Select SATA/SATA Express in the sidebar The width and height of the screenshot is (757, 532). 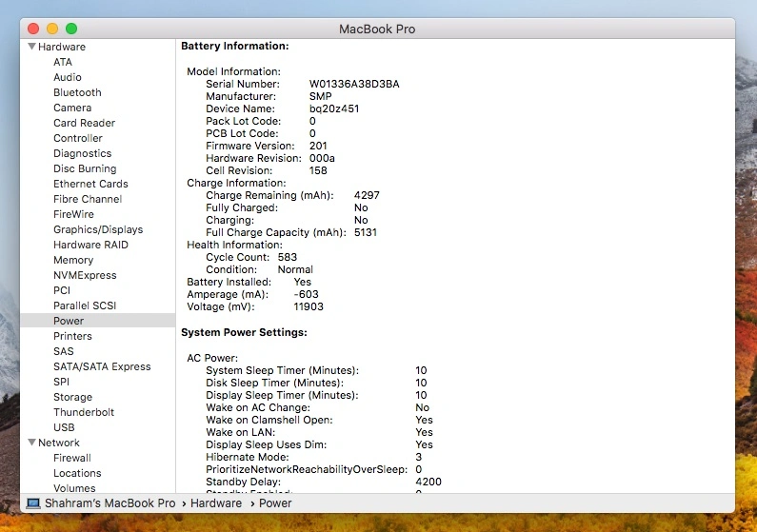pyautogui.click(x=102, y=366)
